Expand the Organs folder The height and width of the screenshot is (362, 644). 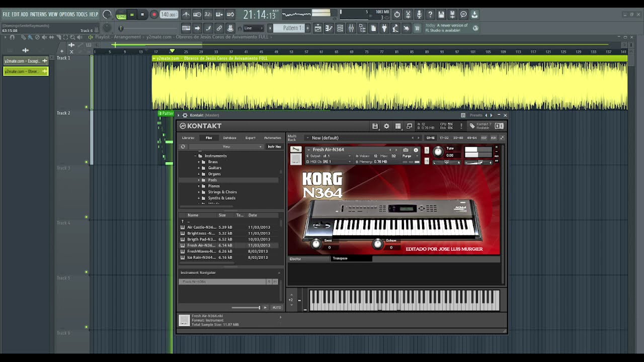pyautogui.click(x=199, y=174)
